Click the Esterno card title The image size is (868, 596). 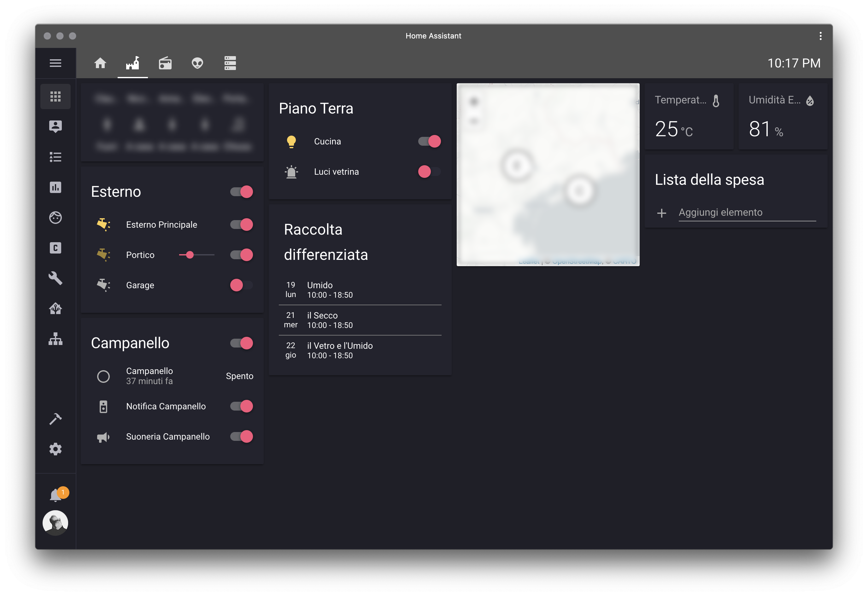[116, 192]
